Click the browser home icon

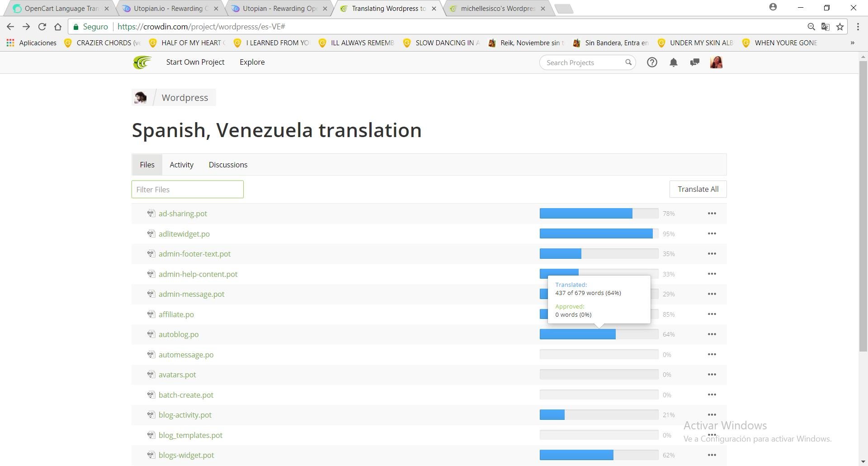click(x=58, y=27)
